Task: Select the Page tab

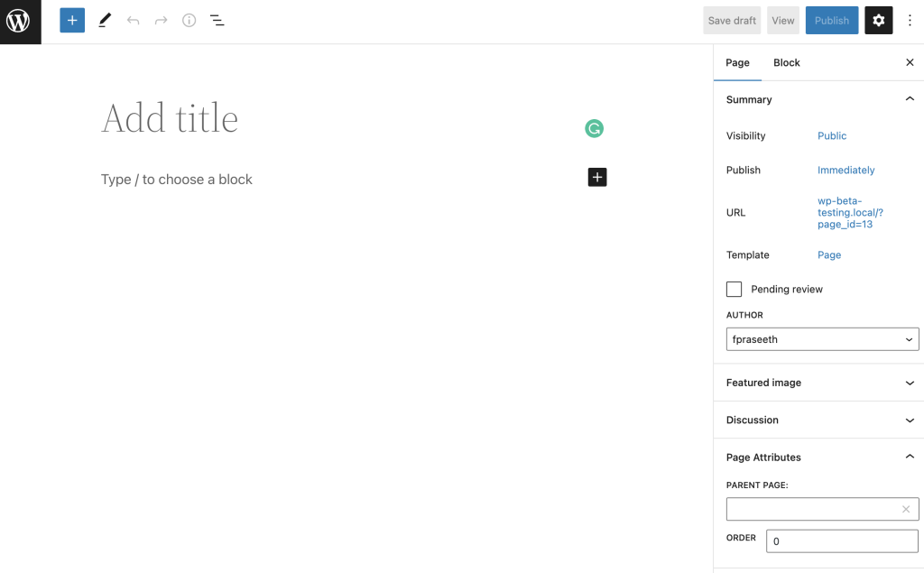Action: point(737,62)
